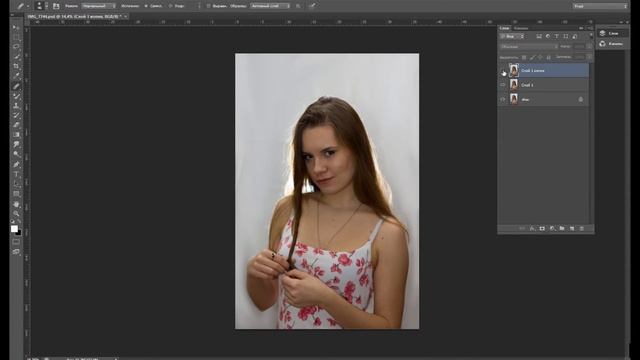Toggle lock image pixels brush icon

click(x=532, y=58)
